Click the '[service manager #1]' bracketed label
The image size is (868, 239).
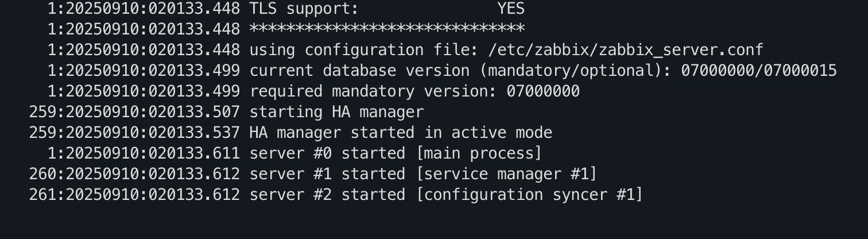click(506, 174)
